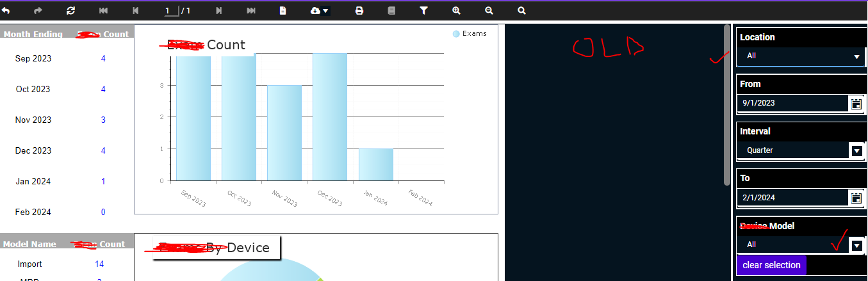Open the From date calendar picker
Screen dimensions: 868x281
[x=856, y=104]
